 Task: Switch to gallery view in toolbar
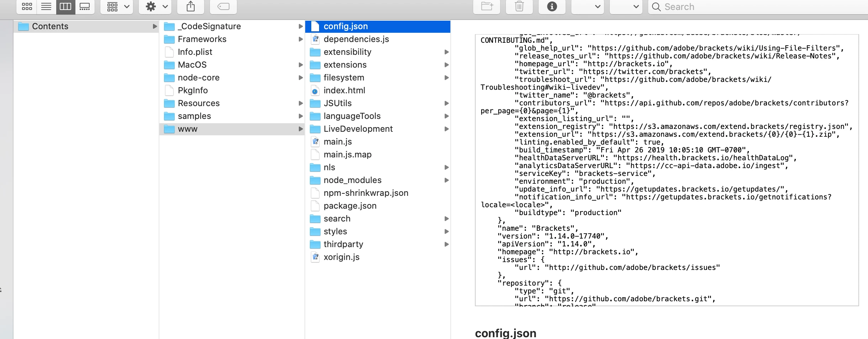point(85,6)
